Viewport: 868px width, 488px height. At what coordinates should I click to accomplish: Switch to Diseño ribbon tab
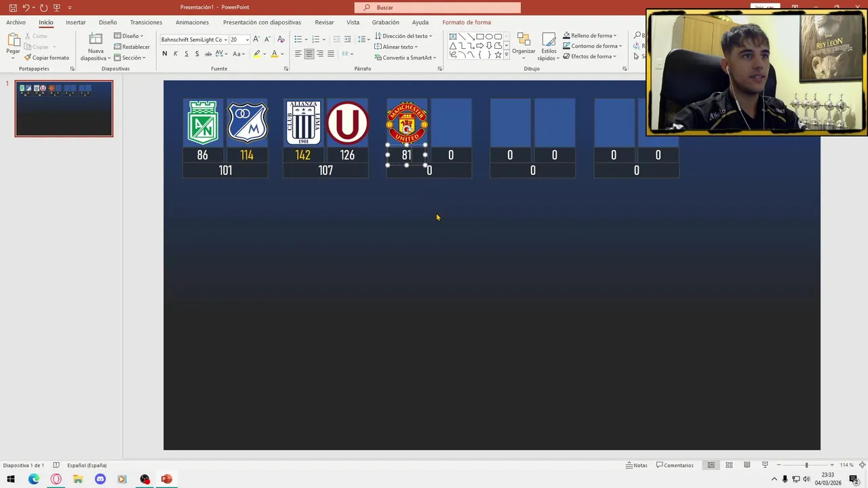coord(108,22)
